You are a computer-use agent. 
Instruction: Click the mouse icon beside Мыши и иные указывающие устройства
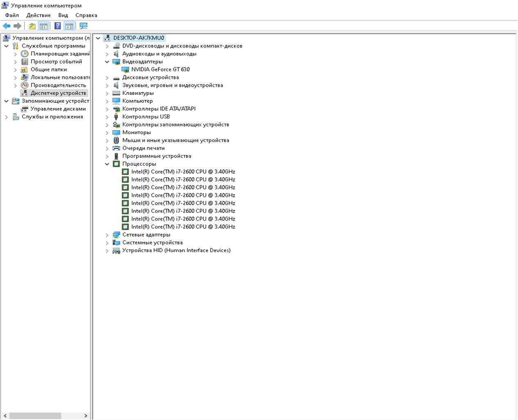click(x=116, y=140)
